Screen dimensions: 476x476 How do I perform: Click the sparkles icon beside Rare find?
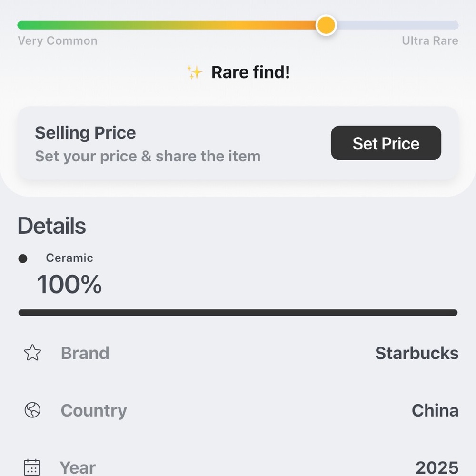(x=194, y=72)
